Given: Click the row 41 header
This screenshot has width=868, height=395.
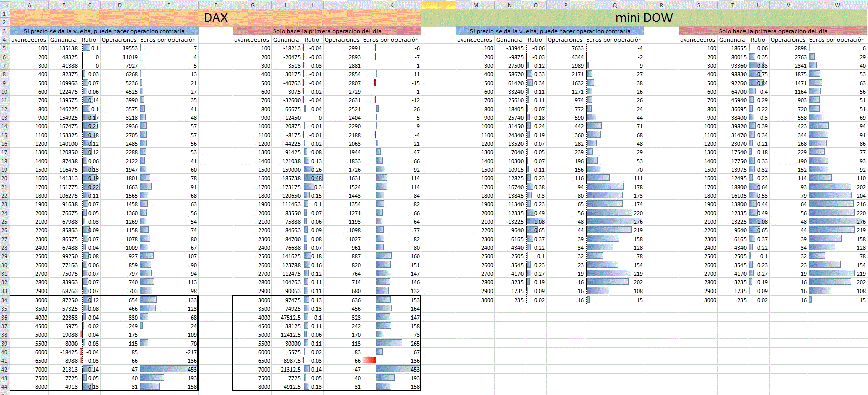Looking at the screenshot, I should 5,360.
